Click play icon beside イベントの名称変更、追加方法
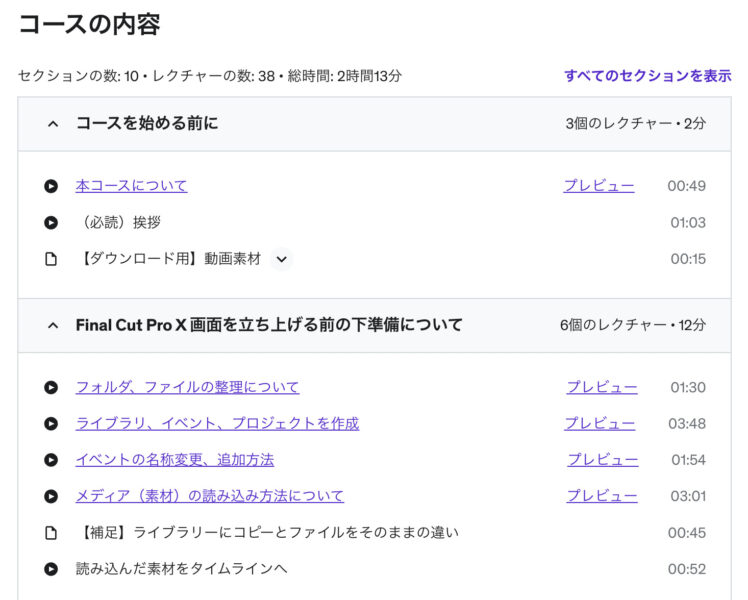748x600 pixels. click(51, 460)
